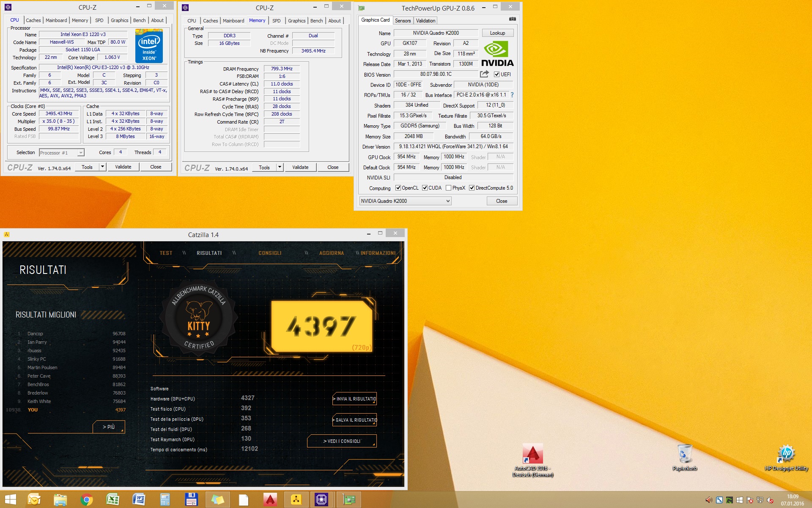812x508 pixels.
Task: Open the Processor #1 selection dropdown
Action: [62, 153]
